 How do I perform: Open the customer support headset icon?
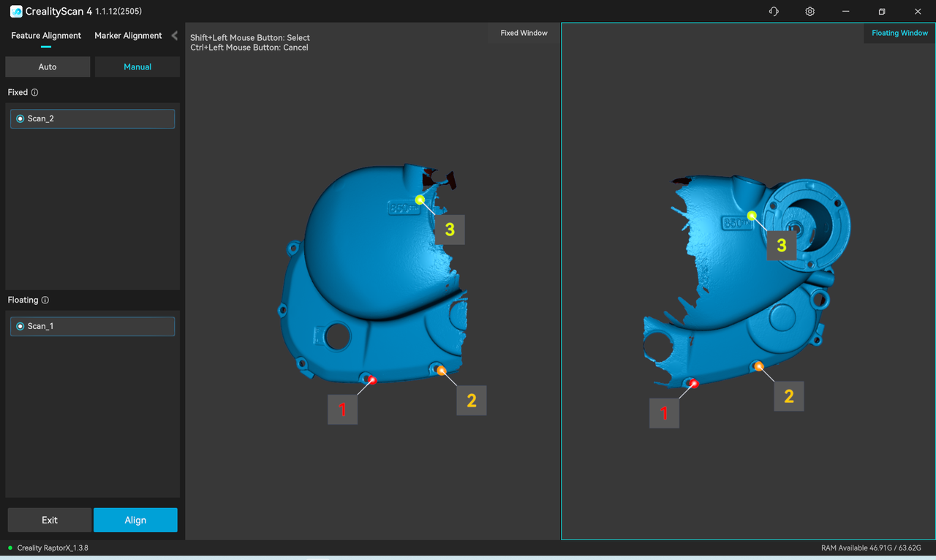[774, 12]
